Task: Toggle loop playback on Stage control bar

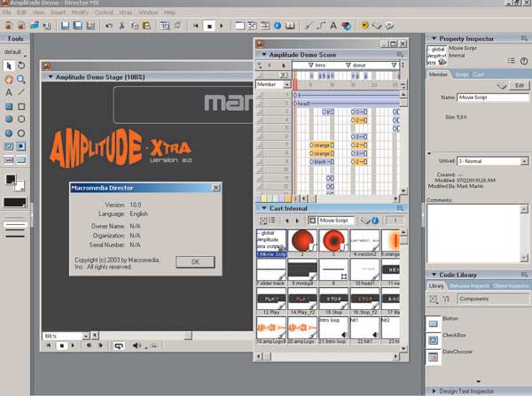Action: (119, 346)
